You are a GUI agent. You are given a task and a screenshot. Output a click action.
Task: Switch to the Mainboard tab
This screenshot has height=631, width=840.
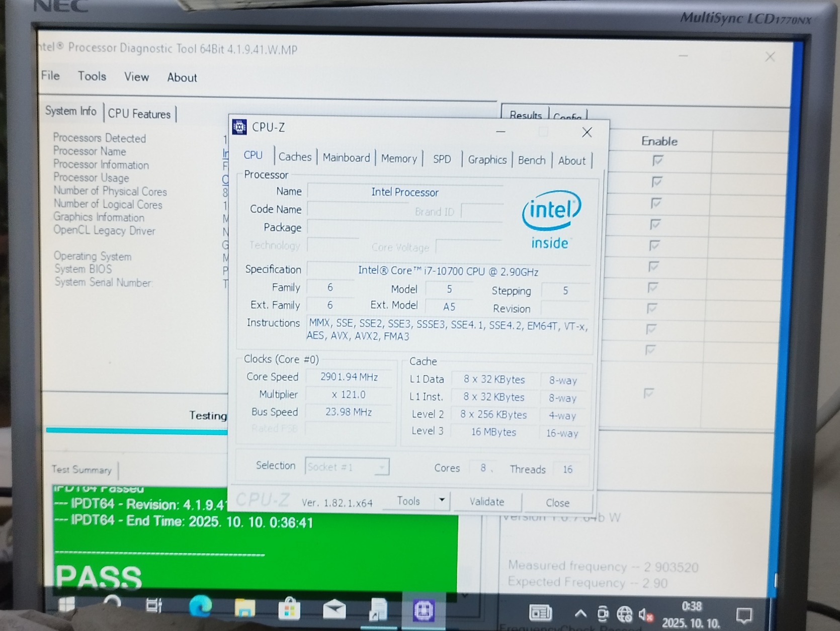pos(346,158)
